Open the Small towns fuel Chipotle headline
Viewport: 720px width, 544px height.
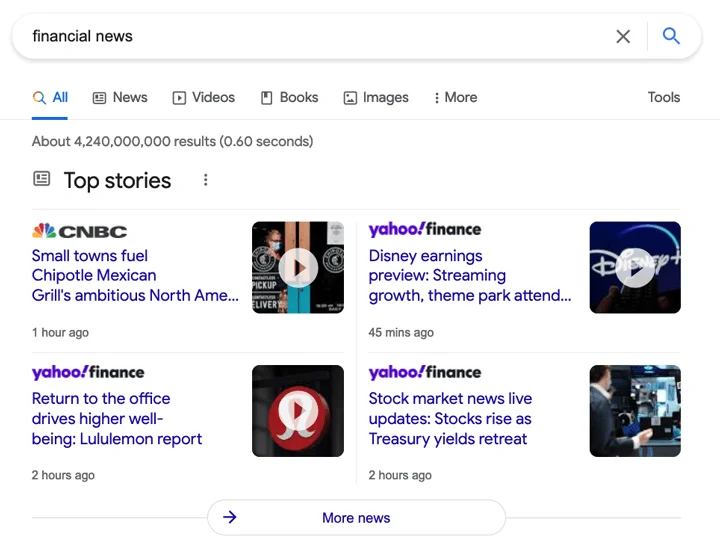click(x=135, y=275)
